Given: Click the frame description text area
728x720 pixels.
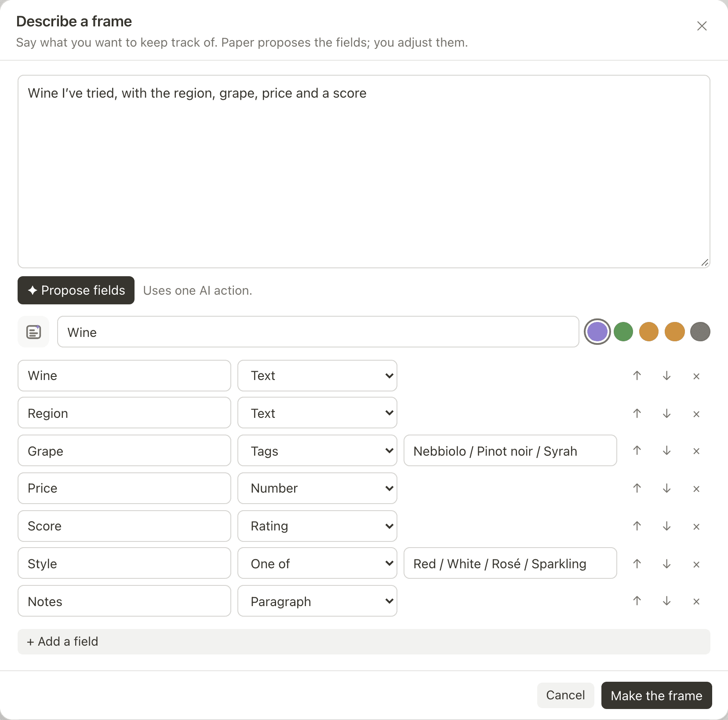Looking at the screenshot, I should tap(364, 172).
